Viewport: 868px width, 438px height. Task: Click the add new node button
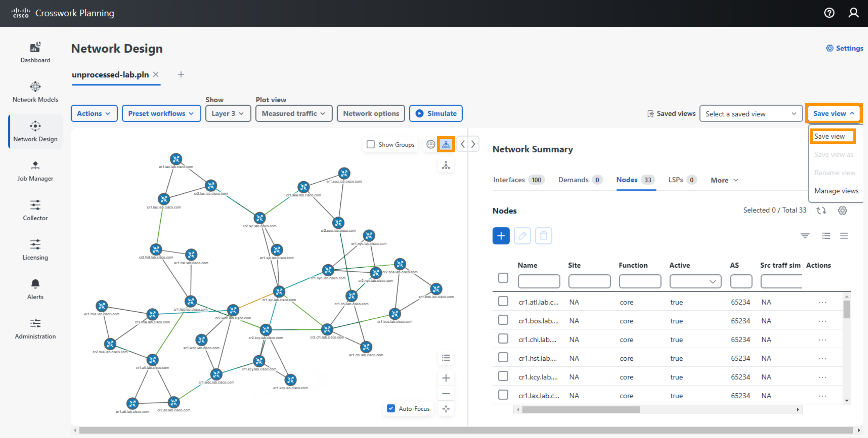point(501,235)
